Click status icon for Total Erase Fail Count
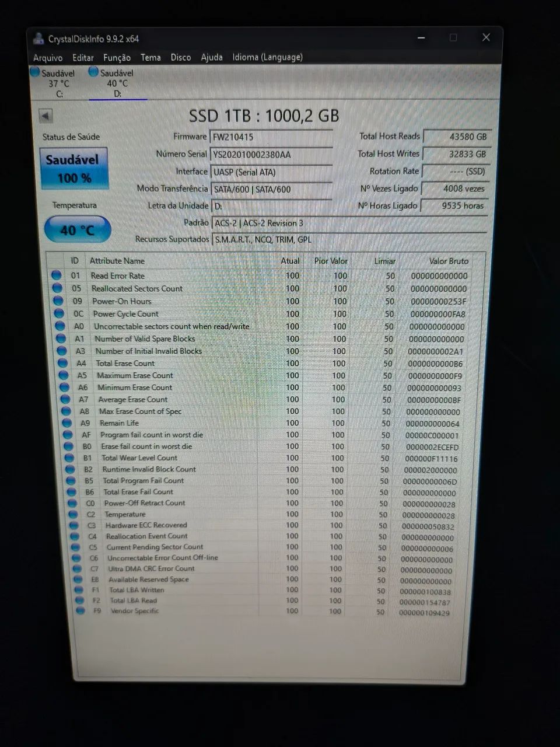 [x=72, y=492]
